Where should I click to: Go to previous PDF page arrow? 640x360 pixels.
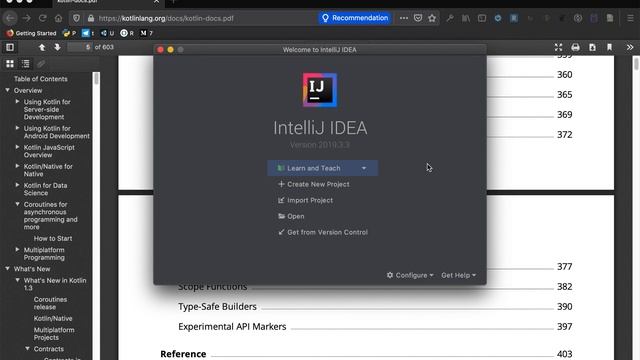(42, 47)
